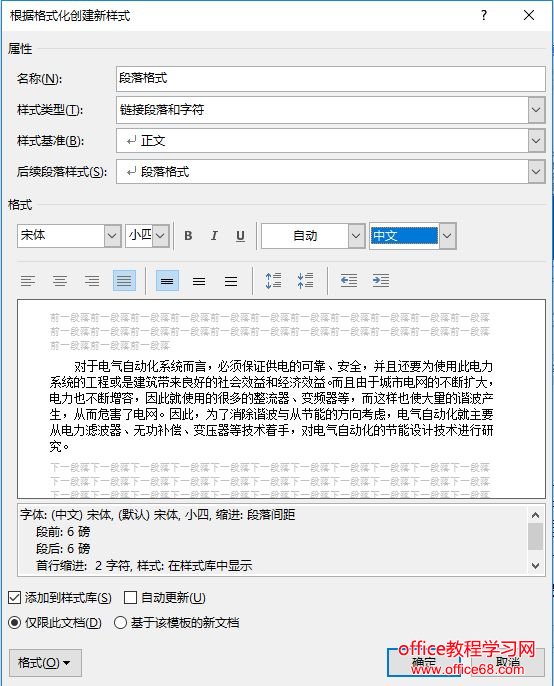Decrease paragraph spacing icon
This screenshot has height=686, width=554.
tap(305, 280)
